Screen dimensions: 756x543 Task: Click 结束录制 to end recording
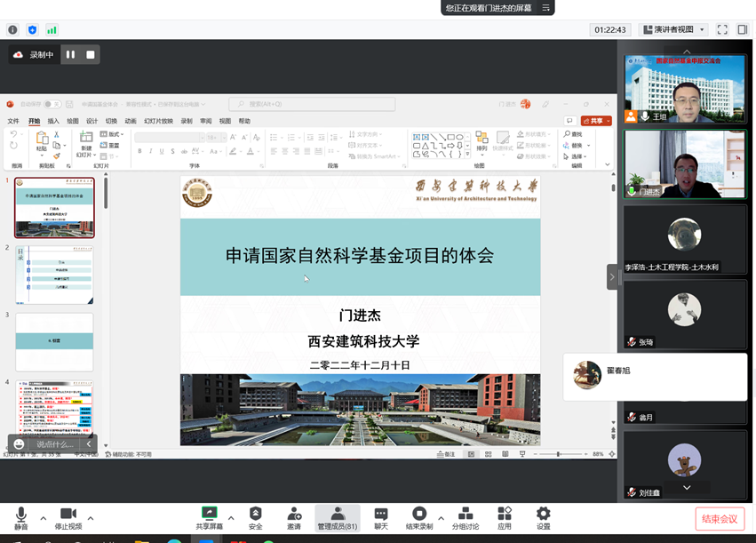(x=419, y=517)
